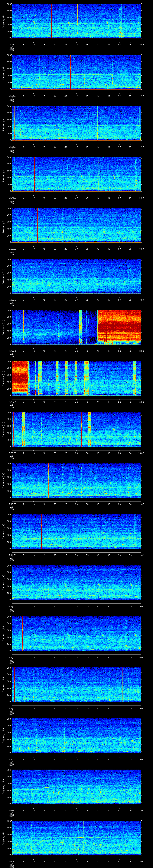
Task: Open the spectrogram panel starting at 12:16:00
Action: [76, 786]
